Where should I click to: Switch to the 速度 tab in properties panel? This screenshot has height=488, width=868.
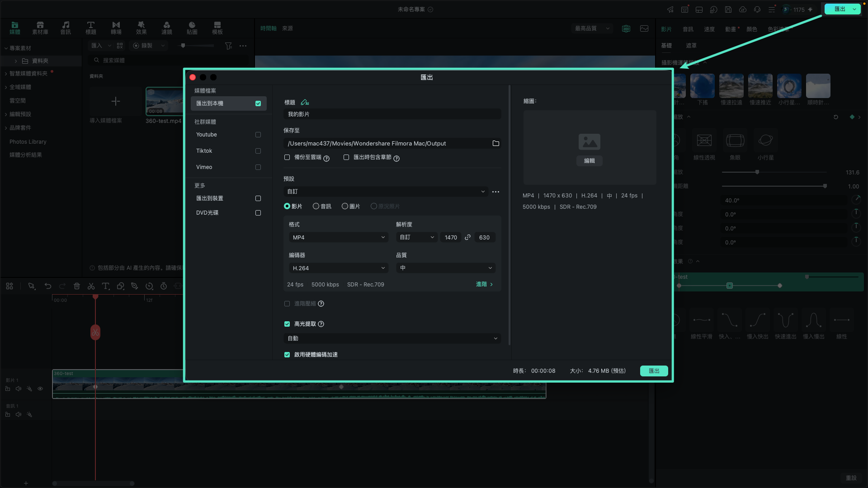click(x=709, y=29)
